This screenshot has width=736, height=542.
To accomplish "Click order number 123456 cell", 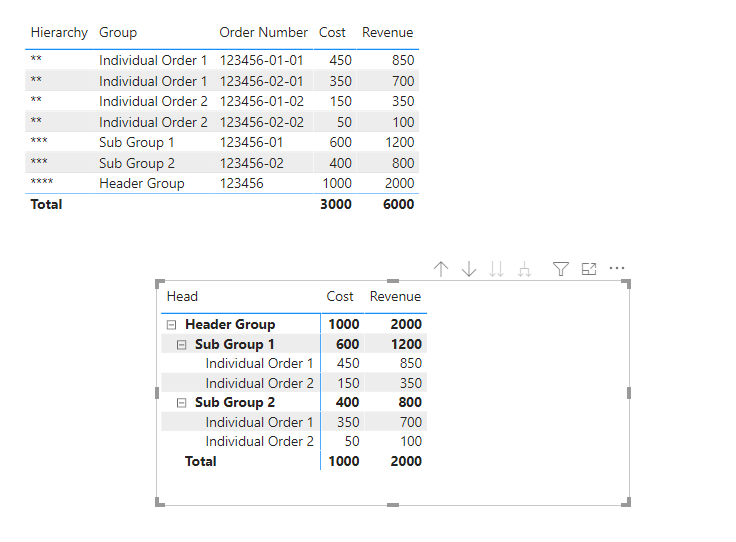I will click(x=242, y=183).
